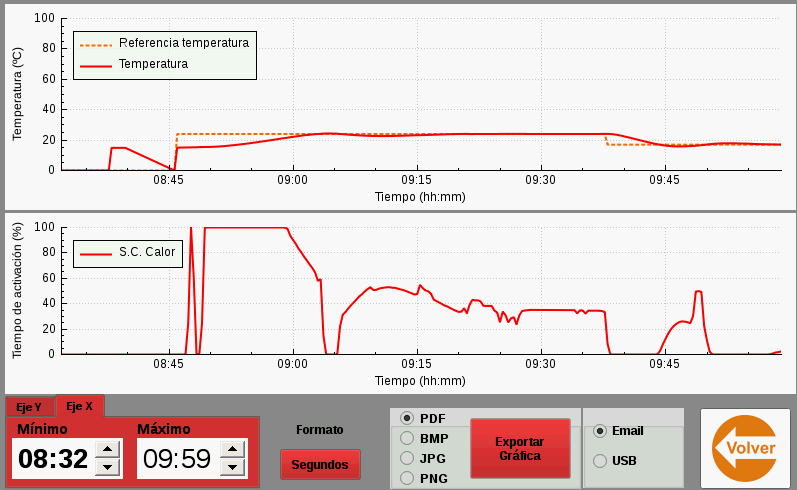Select JPG radio button

[x=407, y=458]
